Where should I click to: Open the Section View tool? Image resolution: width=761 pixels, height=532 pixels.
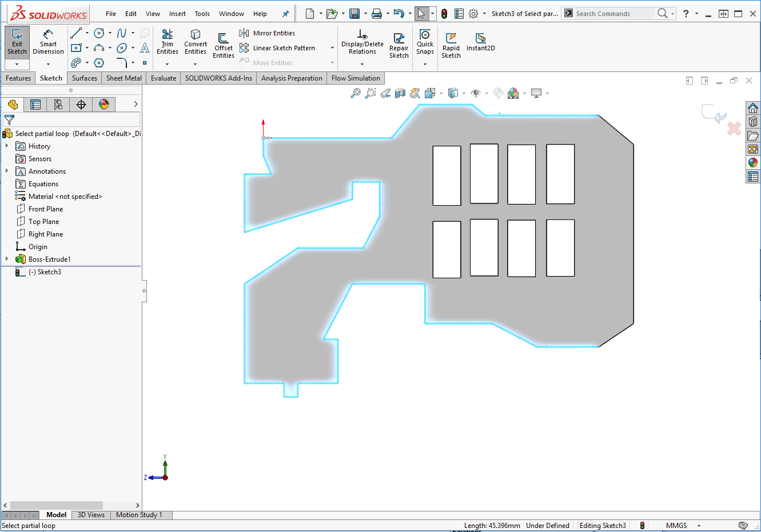point(399,93)
